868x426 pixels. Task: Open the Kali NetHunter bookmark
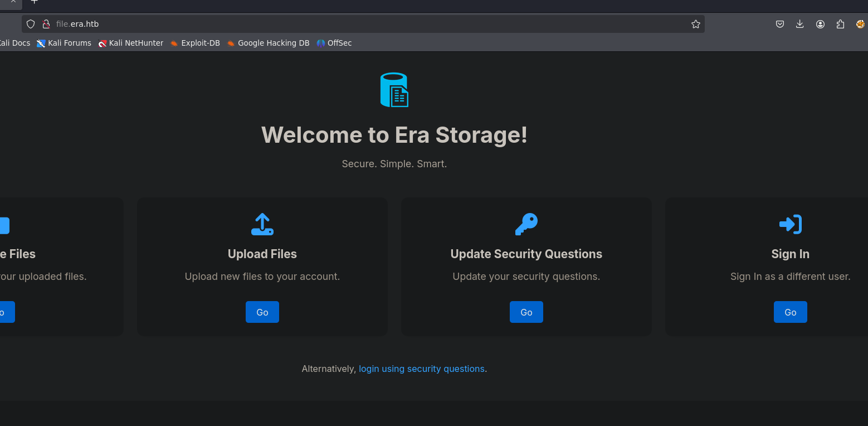(x=131, y=43)
